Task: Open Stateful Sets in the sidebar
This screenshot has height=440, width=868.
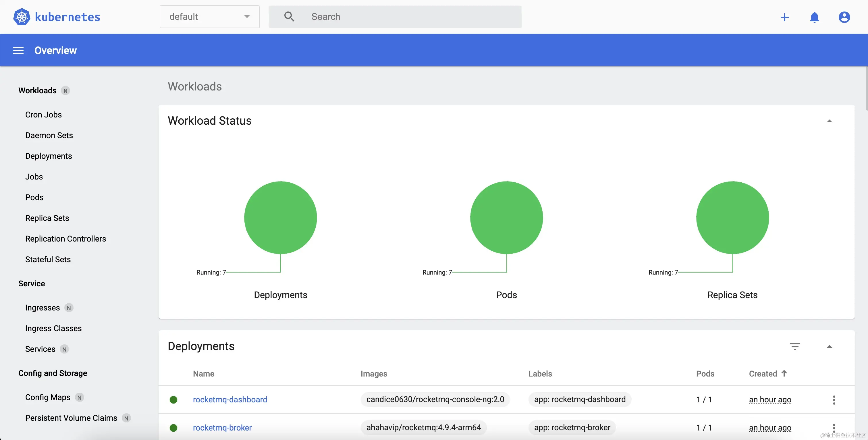Action: (x=48, y=259)
